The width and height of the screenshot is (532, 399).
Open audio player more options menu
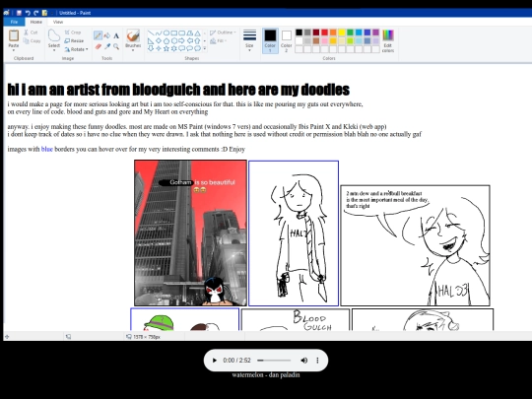tap(317, 361)
